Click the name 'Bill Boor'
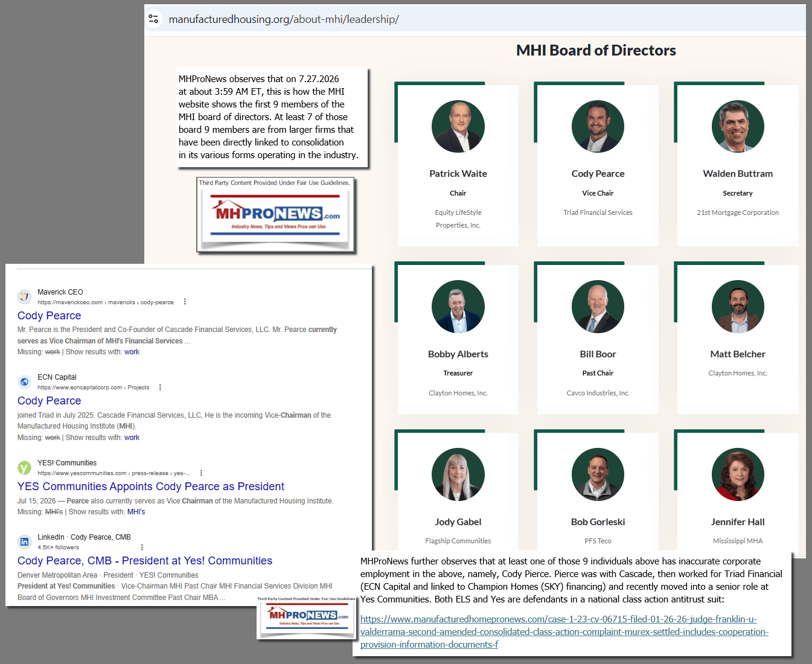This screenshot has height=664, width=812. pyautogui.click(x=598, y=354)
